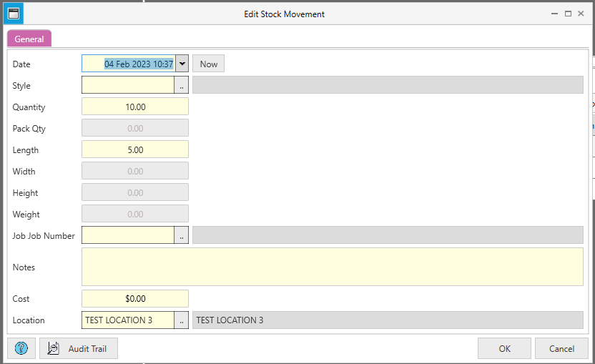Click the Quantity field showing 10.00
This screenshot has width=595, height=364.
point(135,107)
